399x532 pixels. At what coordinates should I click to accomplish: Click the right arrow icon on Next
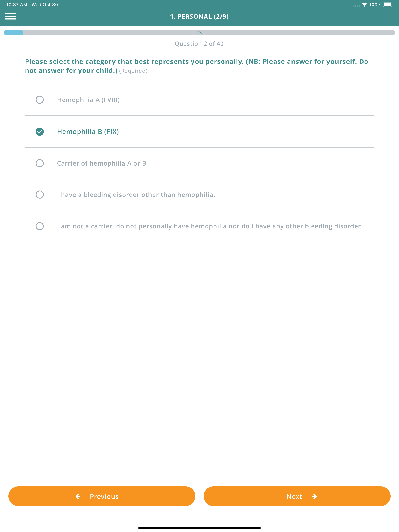pyautogui.click(x=314, y=496)
